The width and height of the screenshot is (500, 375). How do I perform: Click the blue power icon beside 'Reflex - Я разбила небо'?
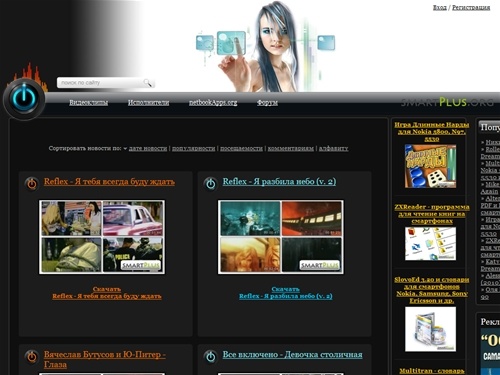click(x=210, y=183)
